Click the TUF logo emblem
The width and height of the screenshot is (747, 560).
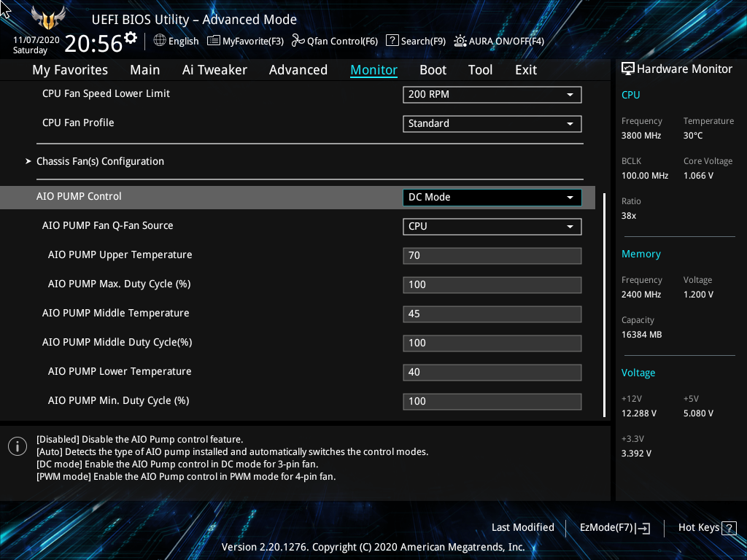click(48, 18)
